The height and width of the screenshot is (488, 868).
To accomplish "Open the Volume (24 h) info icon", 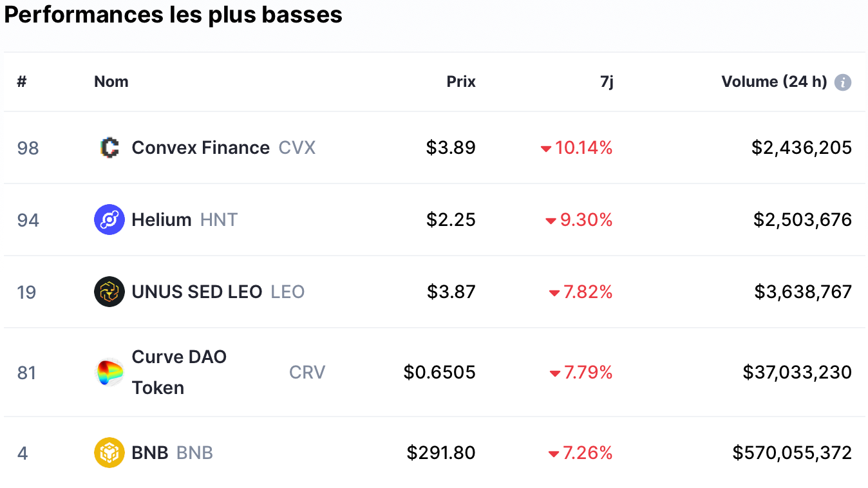I will [x=843, y=82].
